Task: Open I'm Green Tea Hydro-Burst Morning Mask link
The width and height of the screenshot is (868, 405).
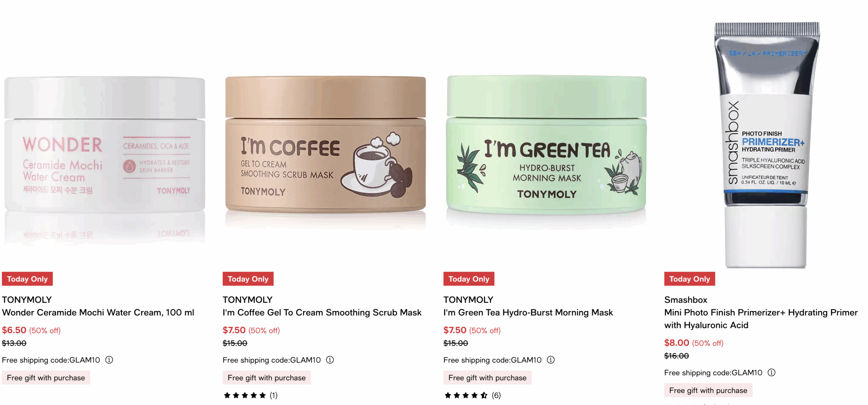Action: click(x=528, y=312)
